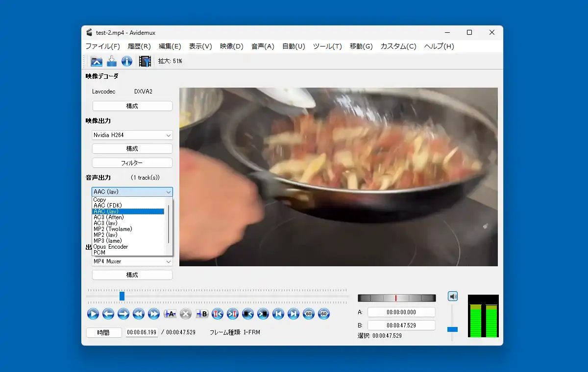Jump to the next black frame

click(263, 314)
